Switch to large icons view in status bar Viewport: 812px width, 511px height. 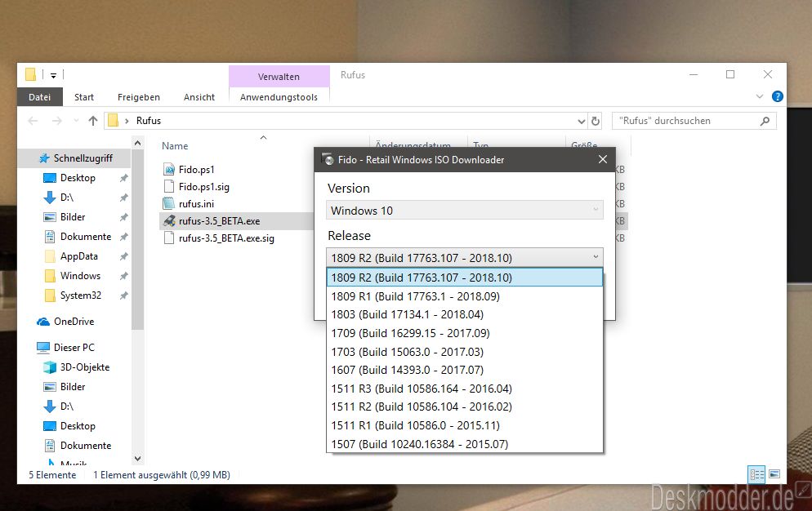(774, 474)
